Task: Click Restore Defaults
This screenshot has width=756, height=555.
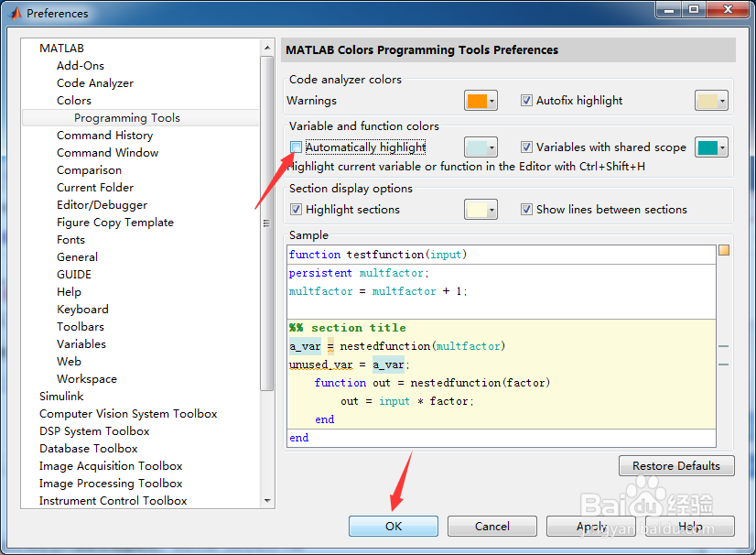Action: 676,466
